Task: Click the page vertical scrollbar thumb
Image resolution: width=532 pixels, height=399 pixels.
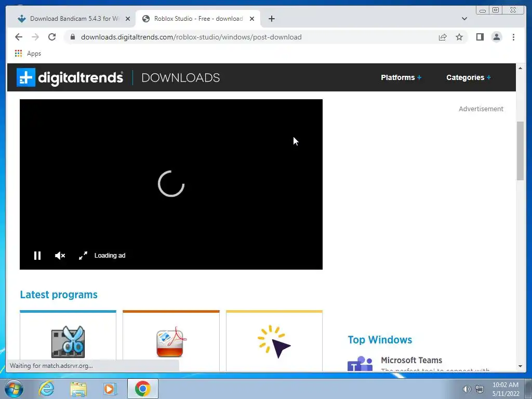Action: pyautogui.click(x=520, y=151)
